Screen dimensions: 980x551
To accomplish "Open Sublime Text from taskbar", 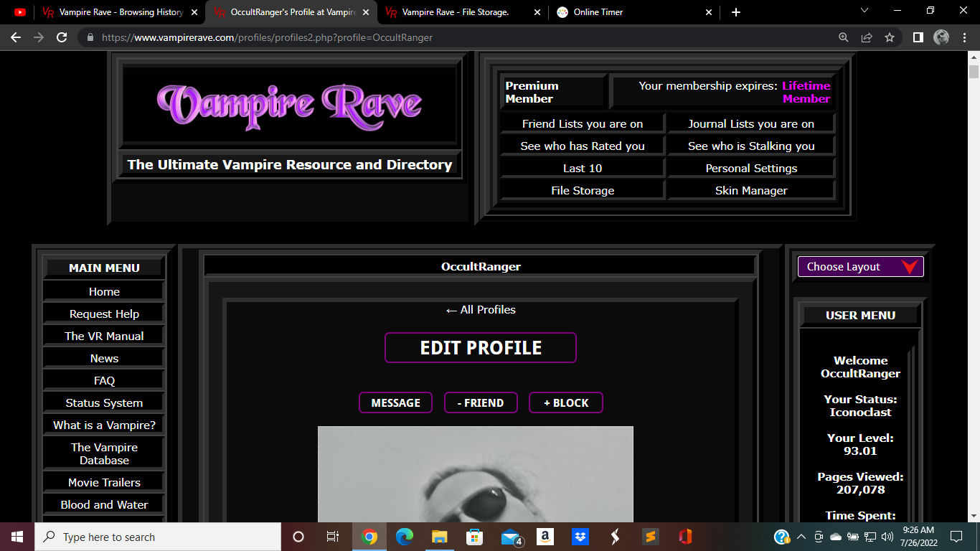I will pyautogui.click(x=650, y=537).
